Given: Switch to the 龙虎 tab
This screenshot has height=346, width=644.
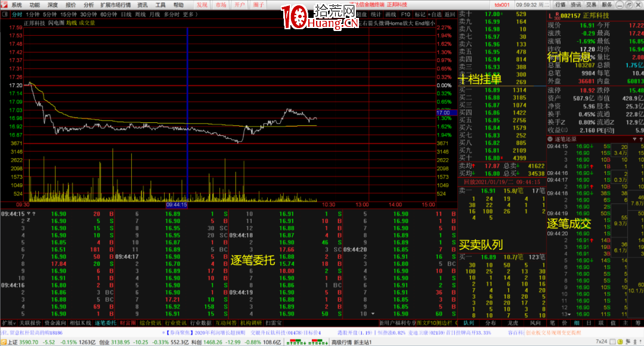Looking at the screenshot, I should [x=513, y=323].
